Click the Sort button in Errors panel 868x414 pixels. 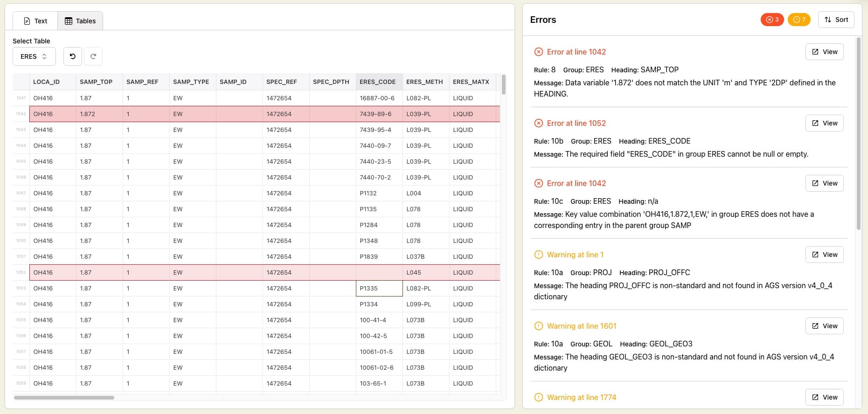[x=836, y=20]
